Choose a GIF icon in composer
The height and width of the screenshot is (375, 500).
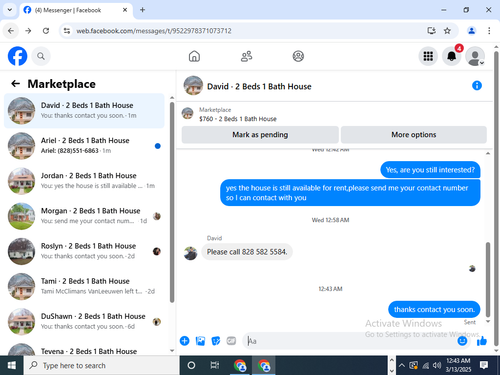[231, 341]
